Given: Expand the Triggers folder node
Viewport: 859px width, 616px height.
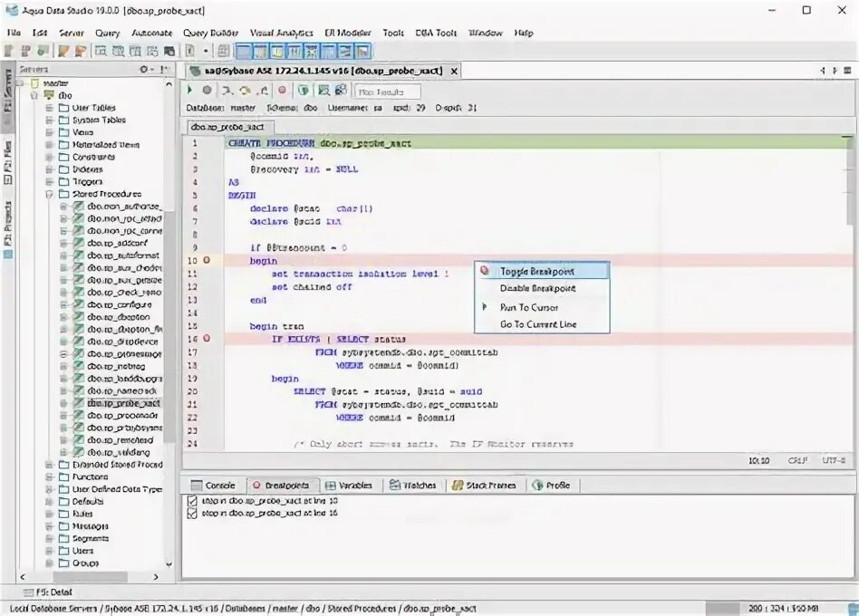Looking at the screenshot, I should click(x=49, y=181).
